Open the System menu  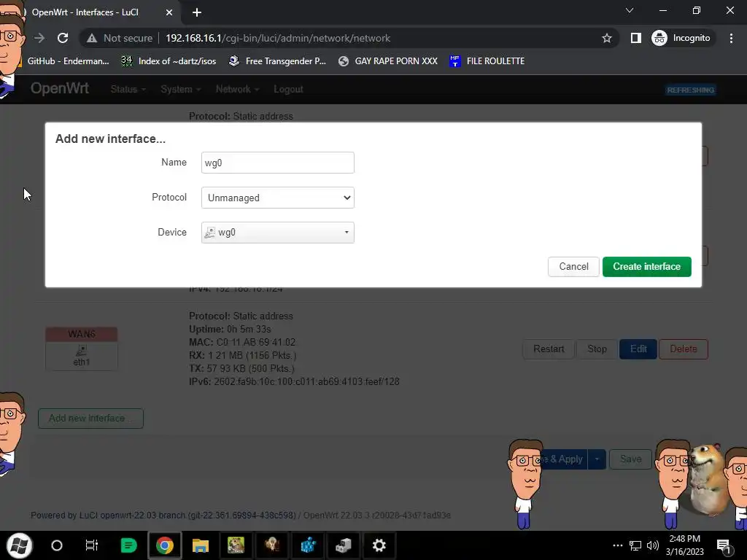pos(181,90)
